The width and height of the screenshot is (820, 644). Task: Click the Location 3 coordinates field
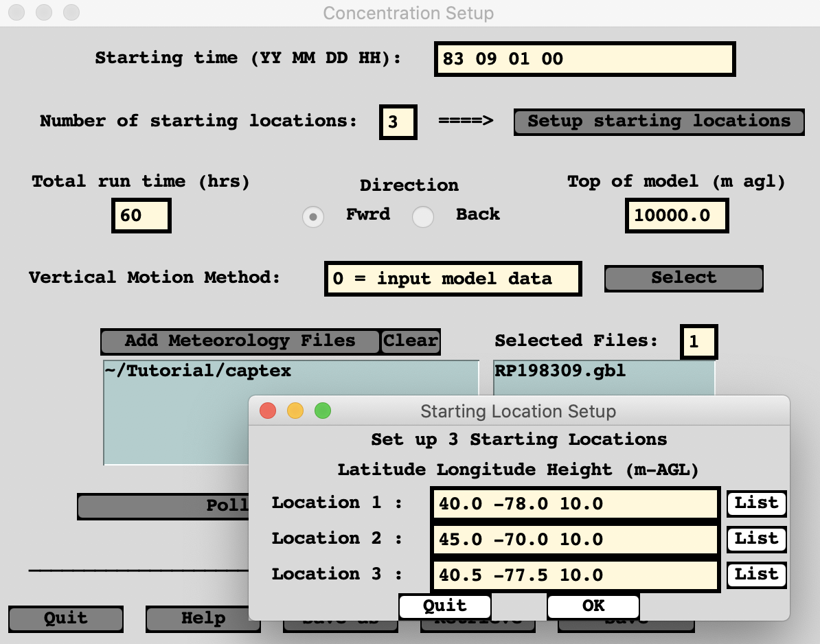(x=576, y=575)
